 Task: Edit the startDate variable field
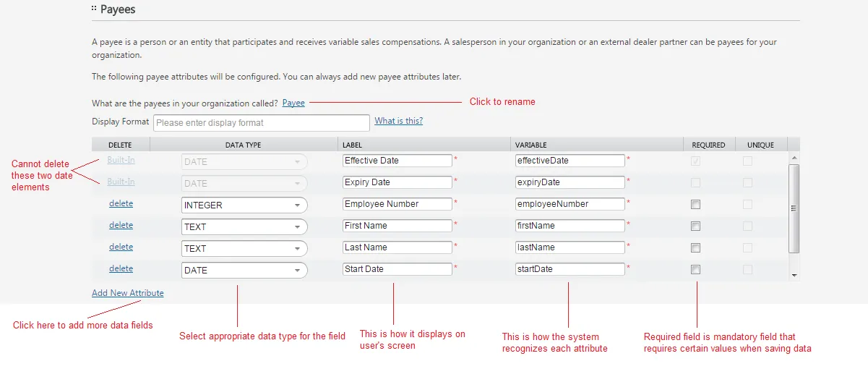(x=570, y=269)
